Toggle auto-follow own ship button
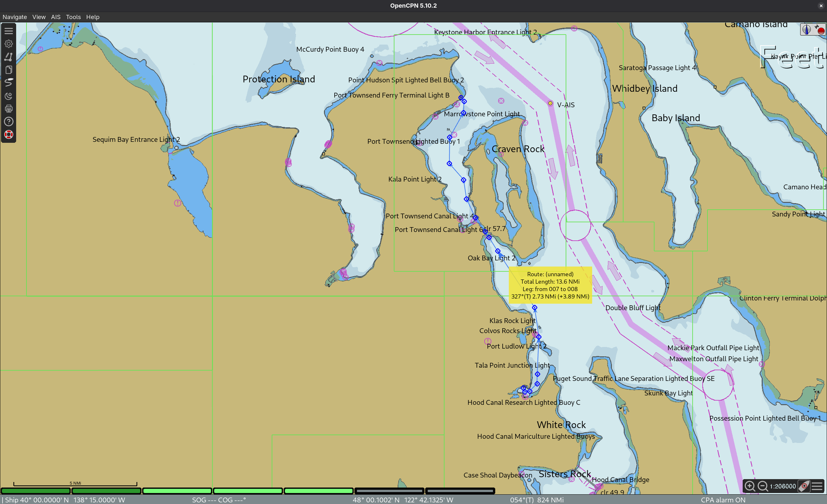The width and height of the screenshot is (827, 504). (804, 486)
